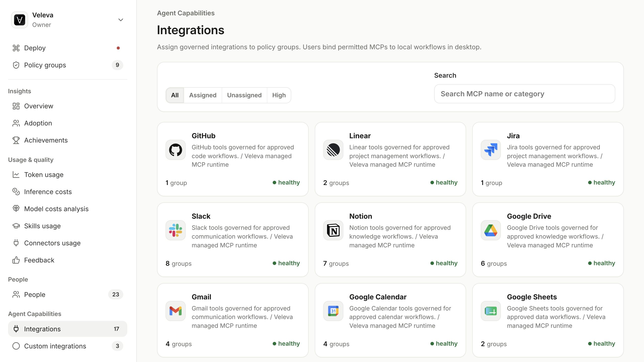The image size is (644, 362).
Task: Click the Achievements trophy icon
Action: tap(16, 140)
